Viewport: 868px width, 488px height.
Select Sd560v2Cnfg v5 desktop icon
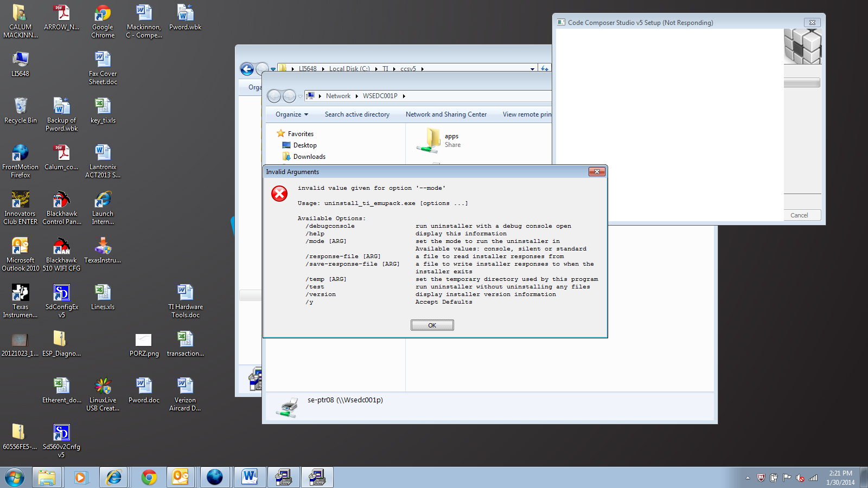point(61,441)
